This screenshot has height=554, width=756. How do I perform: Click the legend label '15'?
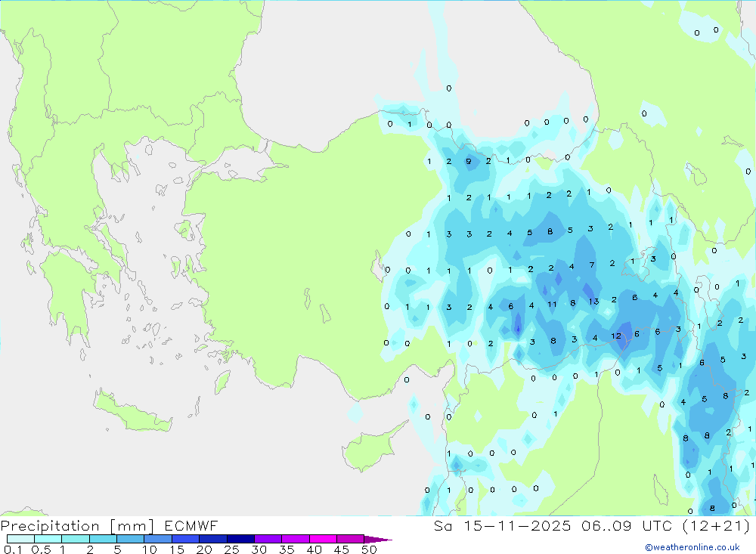[177, 549]
